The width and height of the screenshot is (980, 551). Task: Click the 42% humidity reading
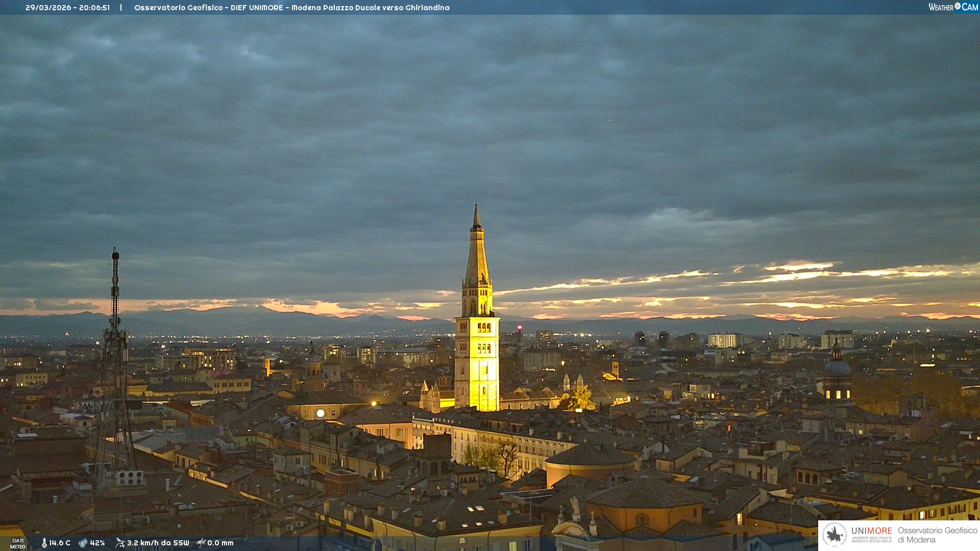point(97,543)
